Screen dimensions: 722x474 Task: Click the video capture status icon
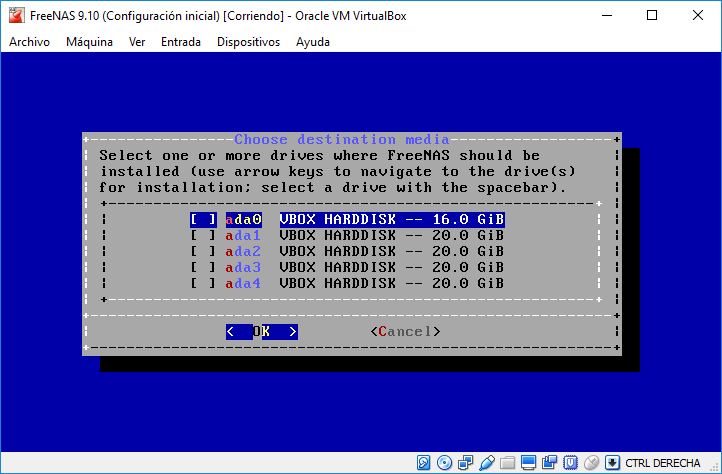click(x=549, y=462)
